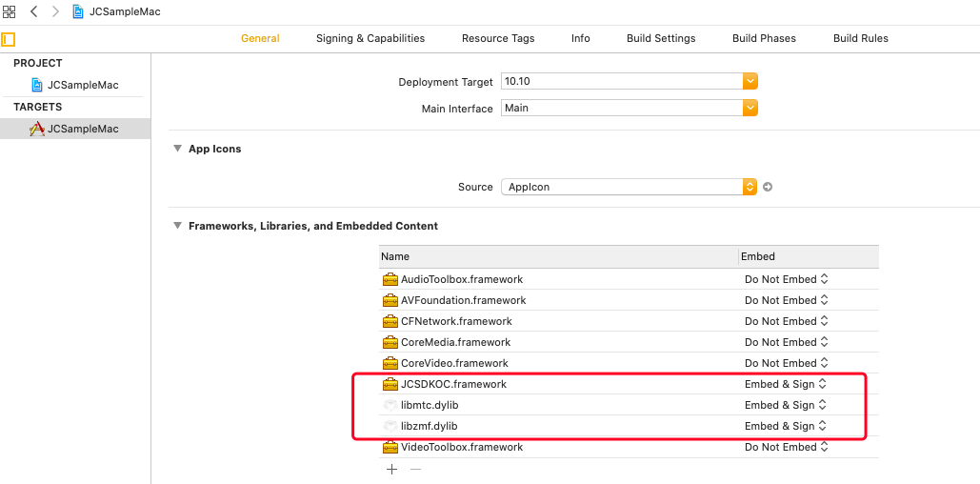The image size is (980, 484).
Task: Change embed option for libmtc.dylib
Action: pos(786,405)
